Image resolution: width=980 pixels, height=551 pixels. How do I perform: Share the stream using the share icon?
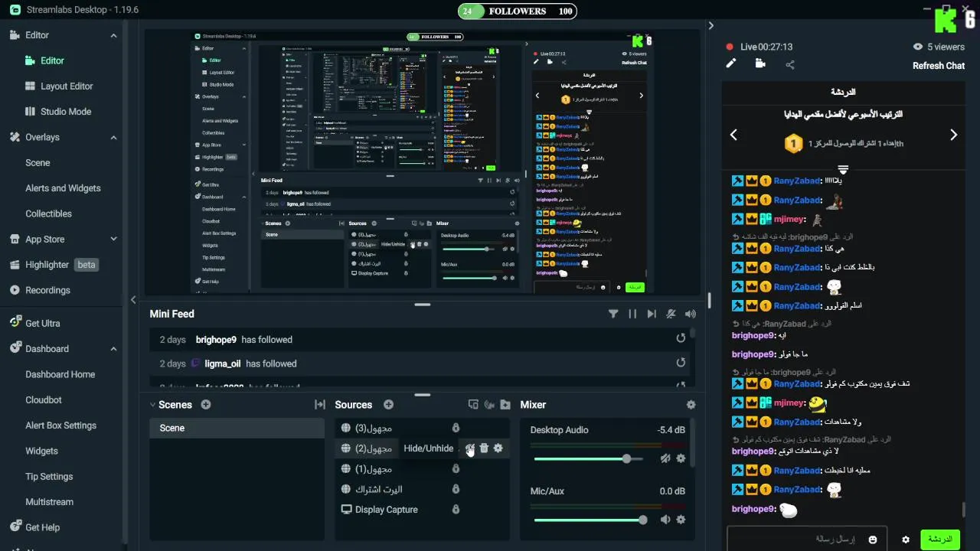(790, 64)
